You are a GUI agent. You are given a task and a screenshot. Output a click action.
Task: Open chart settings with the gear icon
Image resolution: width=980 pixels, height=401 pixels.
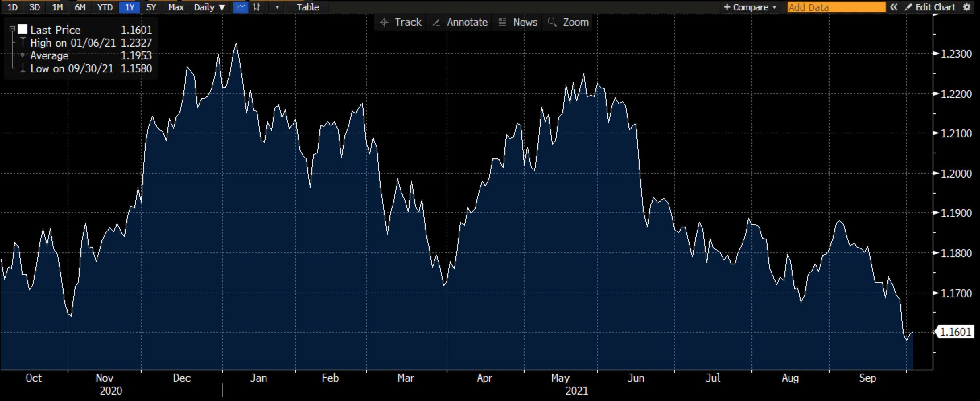pos(967,7)
